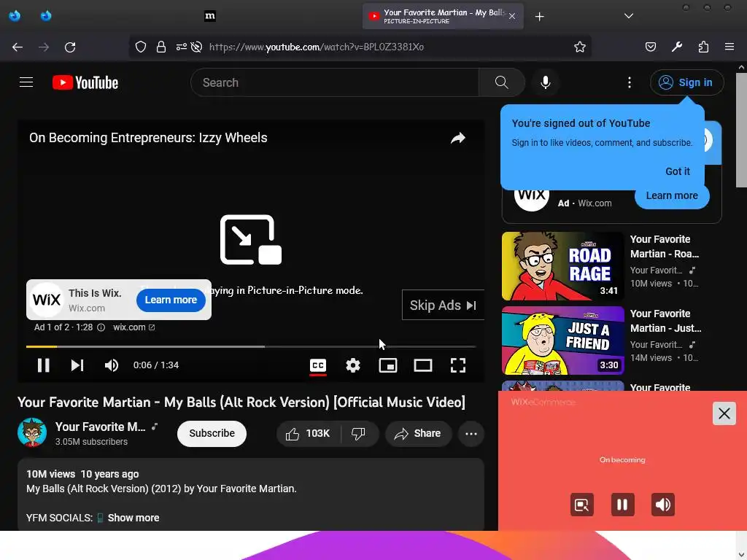Open the ad info circle icon
The width and height of the screenshot is (747, 560).
(101, 327)
